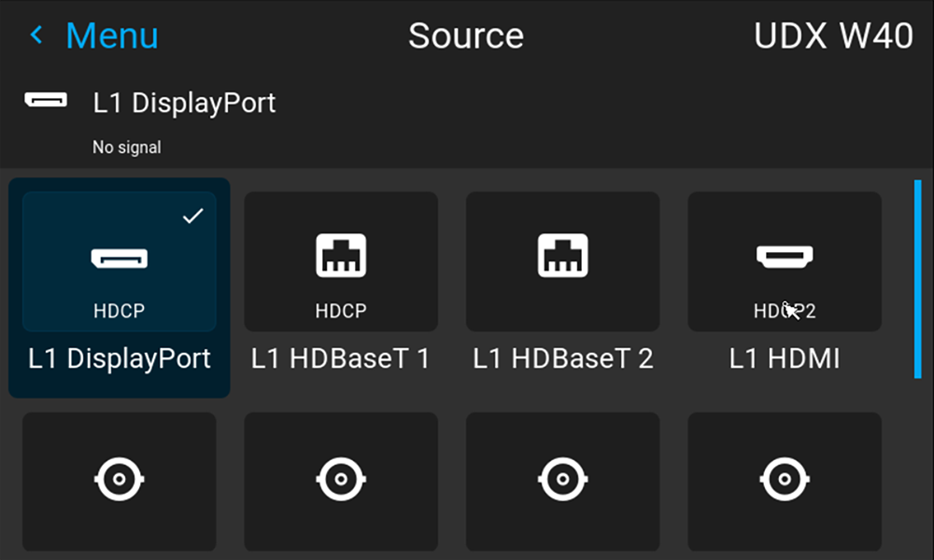Choose L1 HDBaseT 2 source label
This screenshot has width=934, height=560.
pos(563,358)
